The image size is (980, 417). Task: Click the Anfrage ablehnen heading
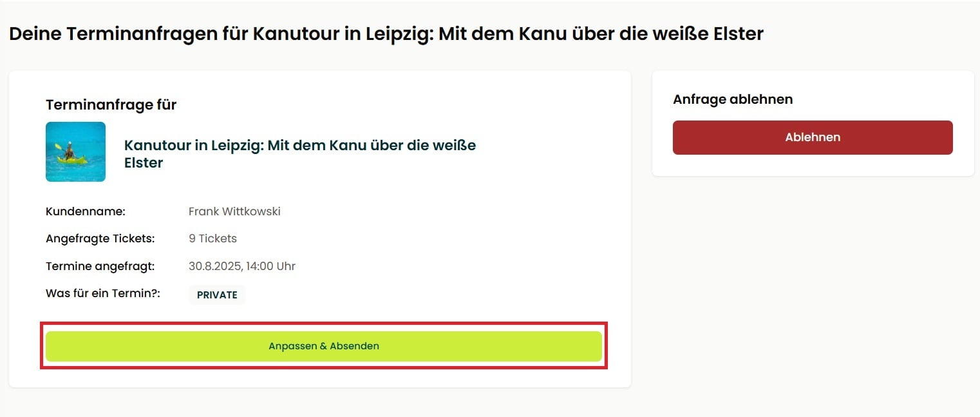pyautogui.click(x=733, y=99)
